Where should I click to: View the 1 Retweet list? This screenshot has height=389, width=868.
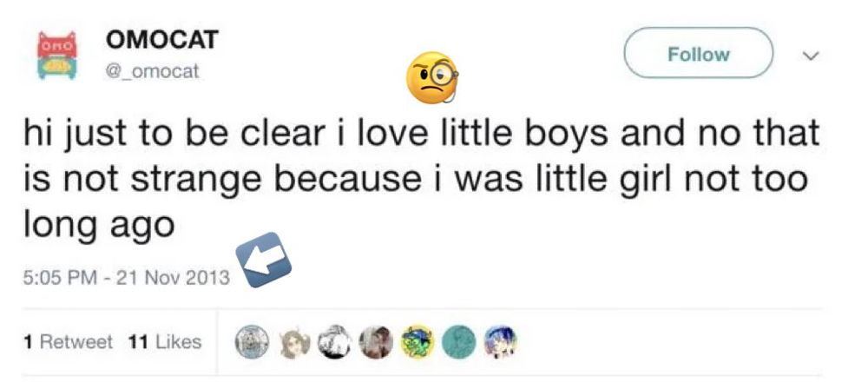tap(69, 342)
